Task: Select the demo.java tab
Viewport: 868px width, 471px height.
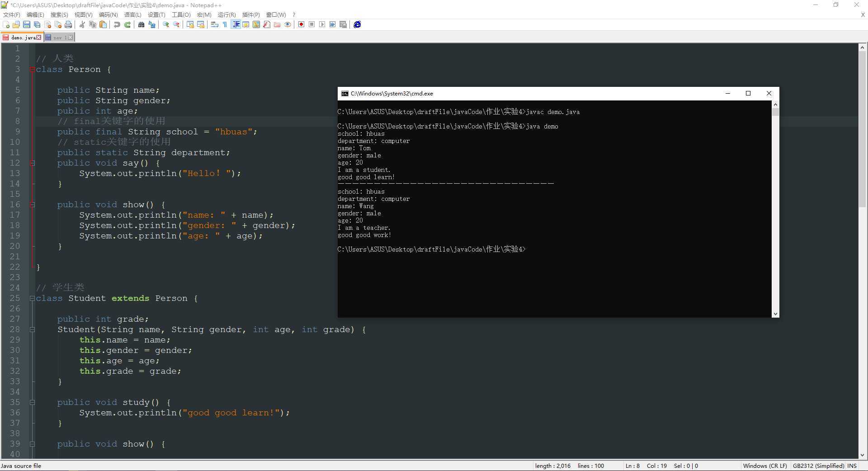Action: (x=22, y=38)
